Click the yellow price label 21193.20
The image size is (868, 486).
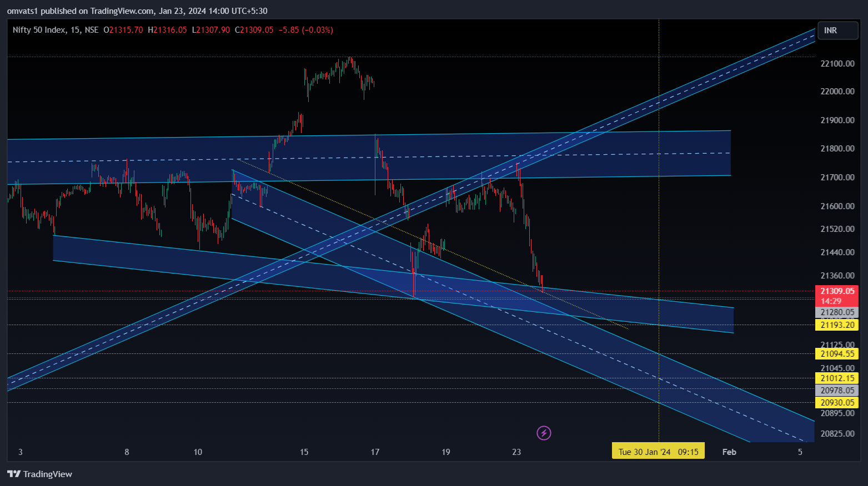(x=837, y=325)
